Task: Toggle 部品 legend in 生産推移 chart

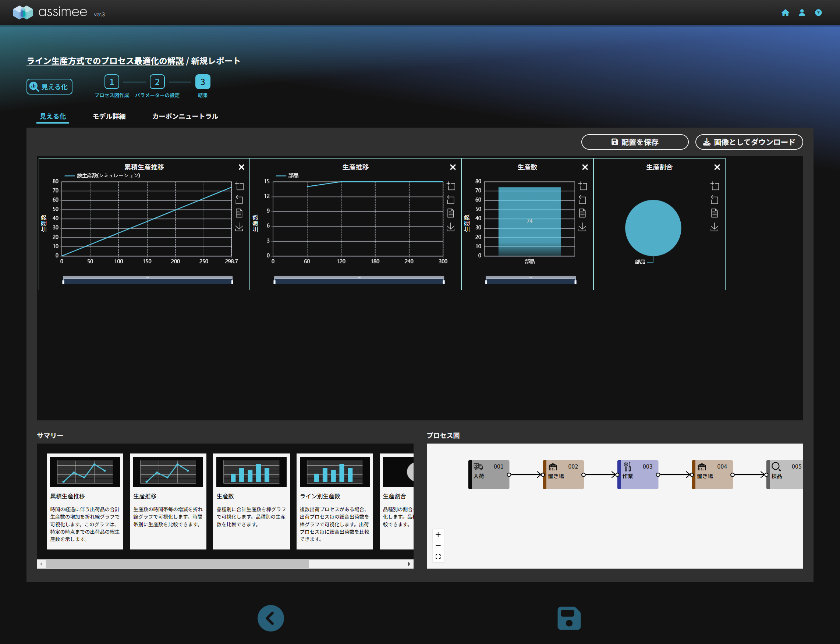Action: tap(287, 175)
